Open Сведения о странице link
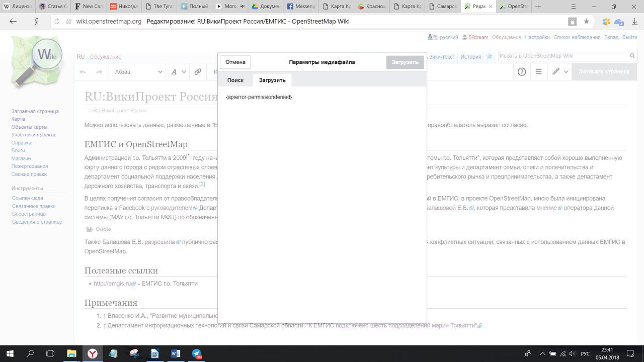The height and width of the screenshot is (362, 644). [x=37, y=222]
